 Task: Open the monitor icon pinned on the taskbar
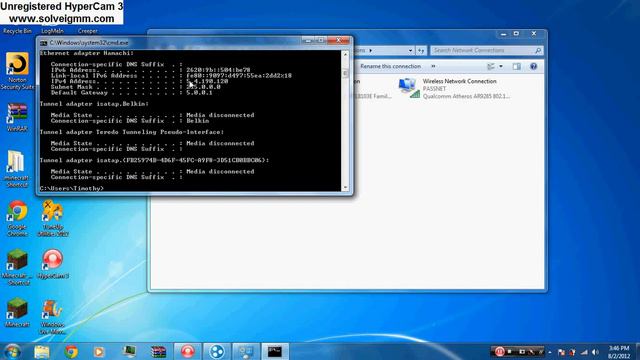(x=129, y=351)
